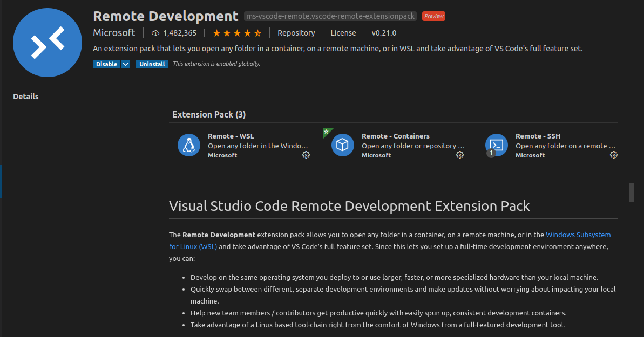Click the Disable button
Viewport: 644px width, 337px height.
pos(107,64)
